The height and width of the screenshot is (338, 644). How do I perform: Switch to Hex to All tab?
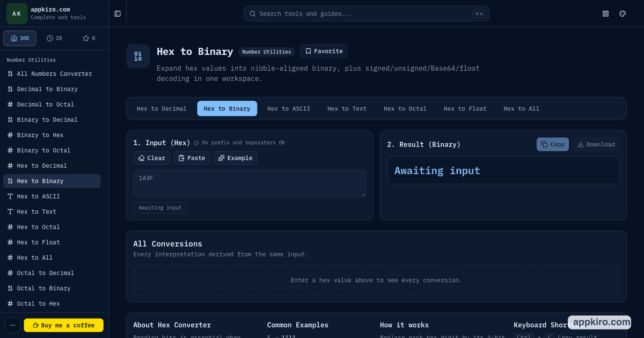click(x=522, y=108)
